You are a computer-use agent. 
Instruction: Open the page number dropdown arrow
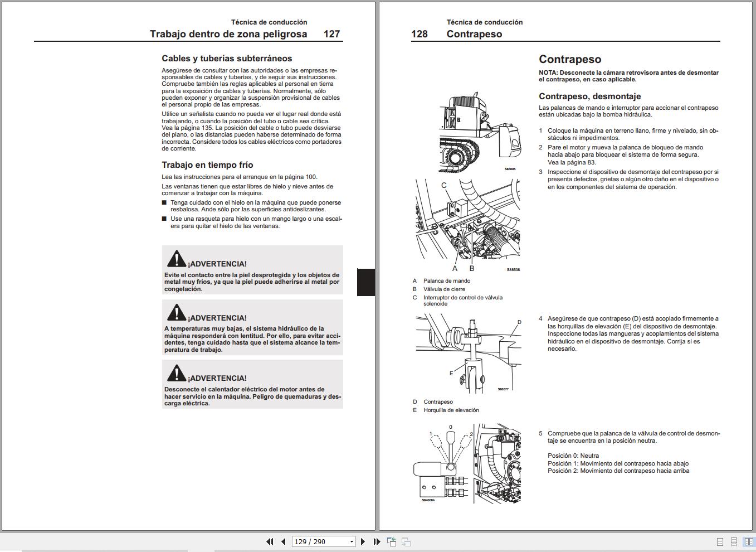pos(352,541)
